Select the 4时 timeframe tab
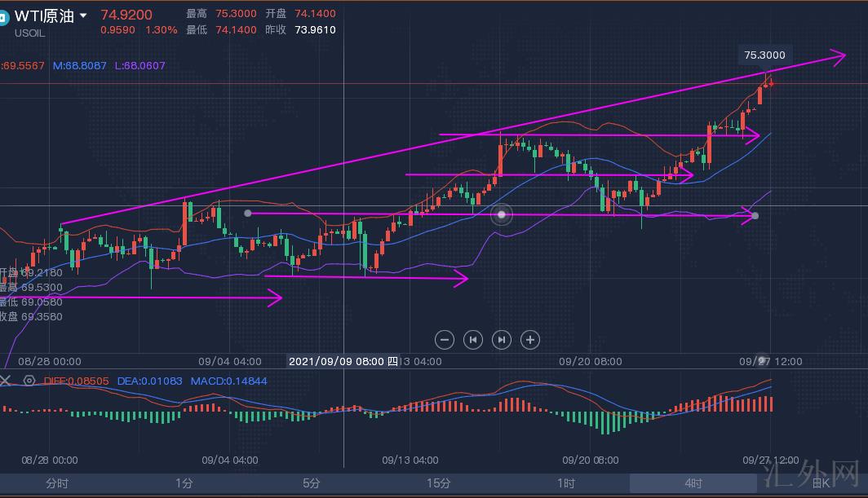 point(693,483)
